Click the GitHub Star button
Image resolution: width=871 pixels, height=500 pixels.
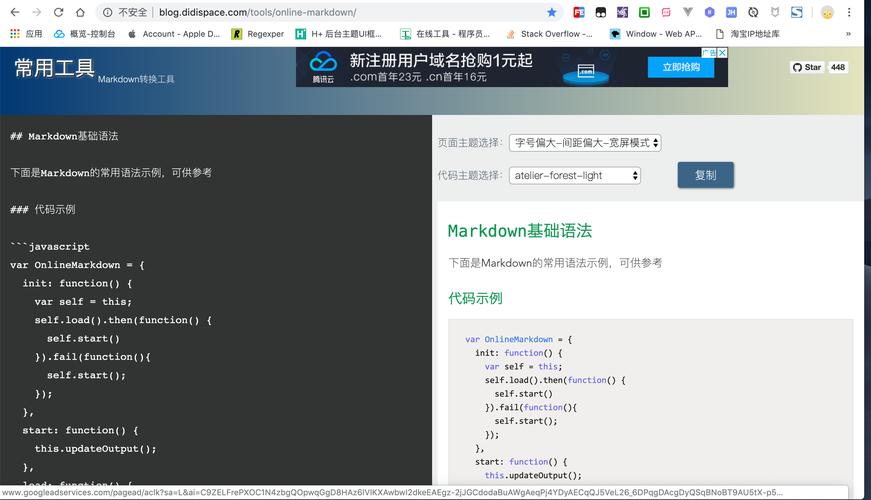click(x=807, y=67)
